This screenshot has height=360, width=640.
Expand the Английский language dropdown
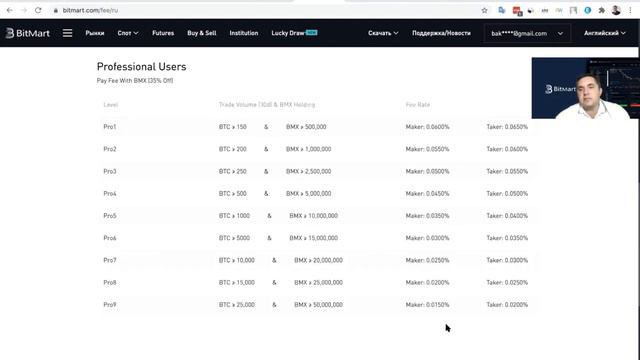tap(604, 33)
